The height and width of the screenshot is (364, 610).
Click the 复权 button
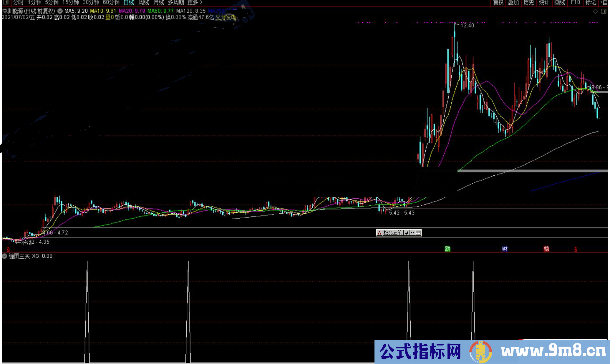pyautogui.click(x=498, y=3)
